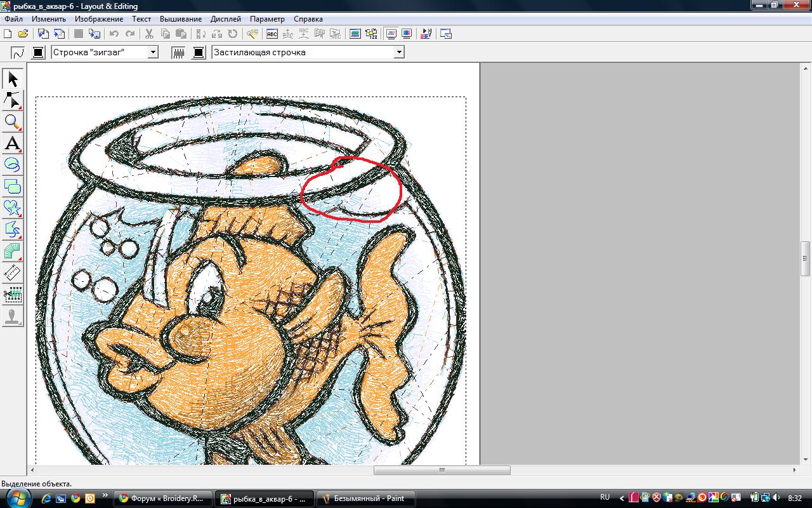Select the outline drawing tool
Screen dimensions: 812x508
point(13,230)
